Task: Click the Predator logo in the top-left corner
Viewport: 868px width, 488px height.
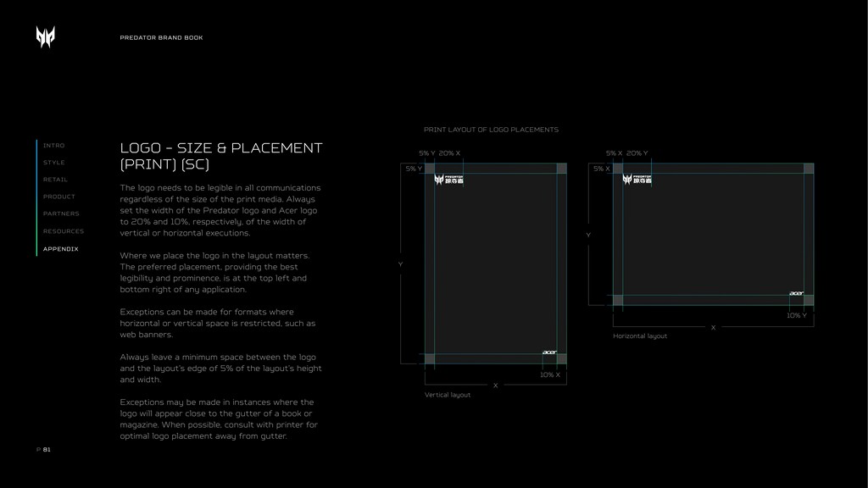Action: pyautogui.click(x=45, y=37)
